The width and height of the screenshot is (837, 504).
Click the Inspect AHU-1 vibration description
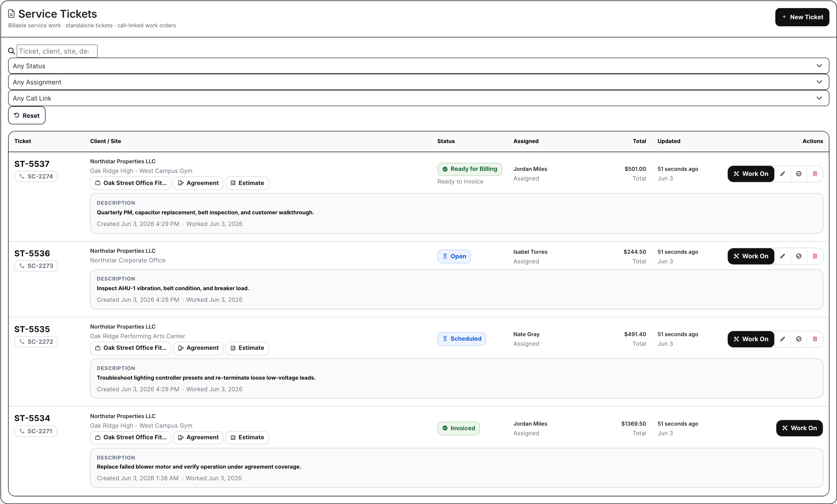[173, 288]
